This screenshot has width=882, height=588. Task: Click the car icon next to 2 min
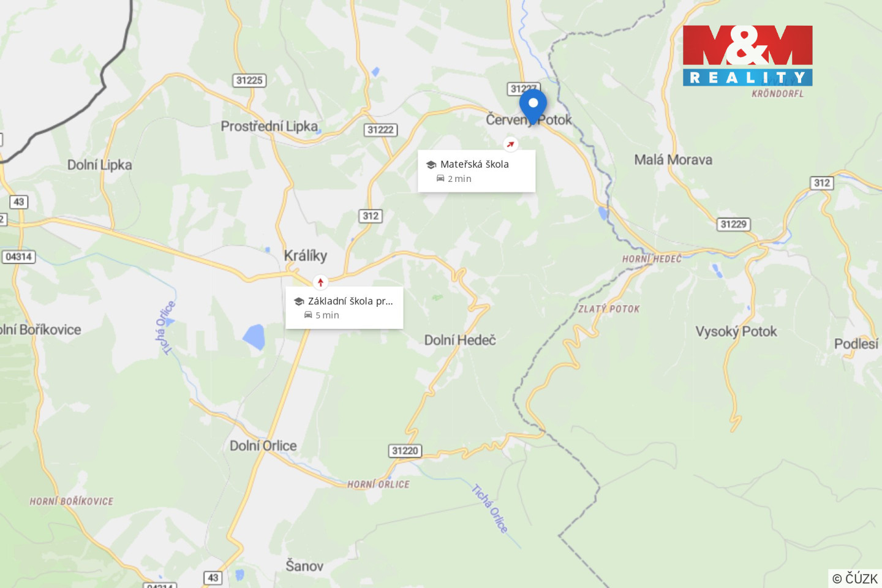[x=440, y=178]
